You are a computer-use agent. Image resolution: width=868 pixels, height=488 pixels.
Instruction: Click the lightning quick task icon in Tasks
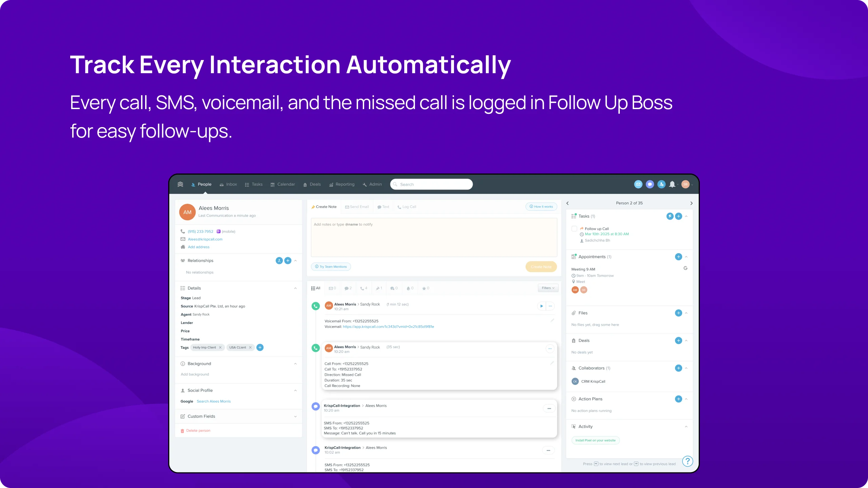[x=670, y=216]
